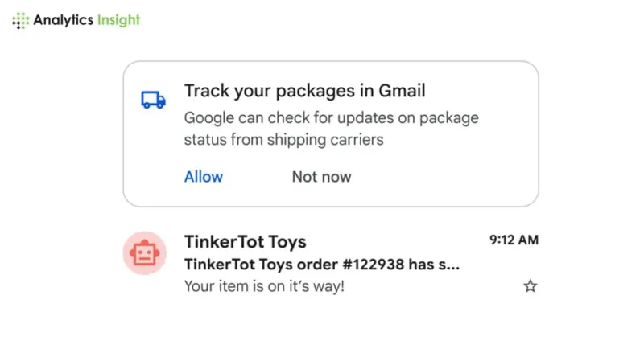
Task: Click the black 'Analytics' word in the logo
Action: tap(64, 21)
